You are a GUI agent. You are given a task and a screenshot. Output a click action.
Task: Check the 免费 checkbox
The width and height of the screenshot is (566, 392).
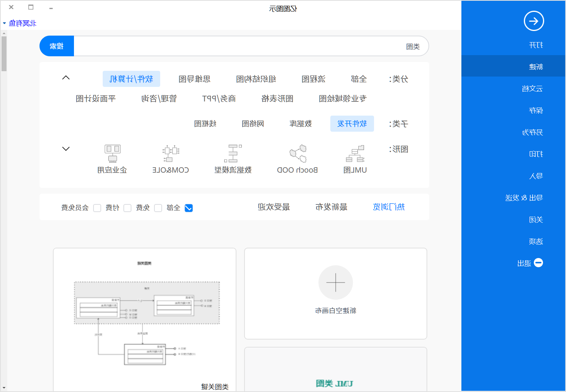point(158,208)
